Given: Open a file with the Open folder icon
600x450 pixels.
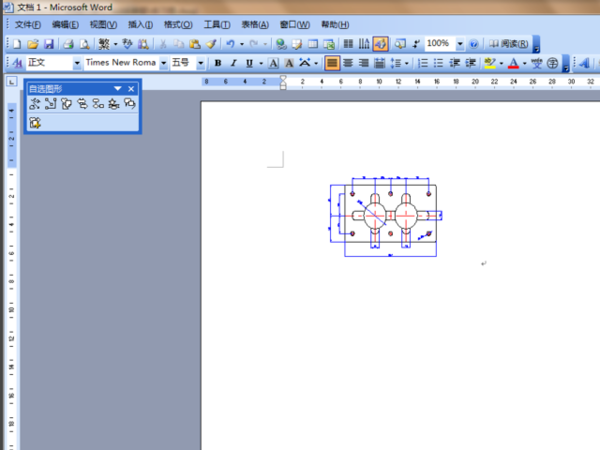Looking at the screenshot, I should (x=32, y=44).
